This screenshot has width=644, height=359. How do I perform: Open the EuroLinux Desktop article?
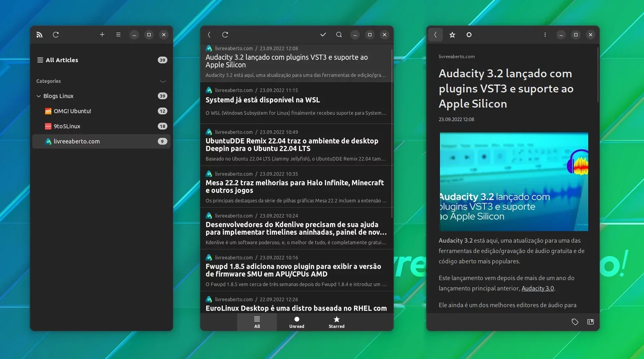[x=296, y=302]
